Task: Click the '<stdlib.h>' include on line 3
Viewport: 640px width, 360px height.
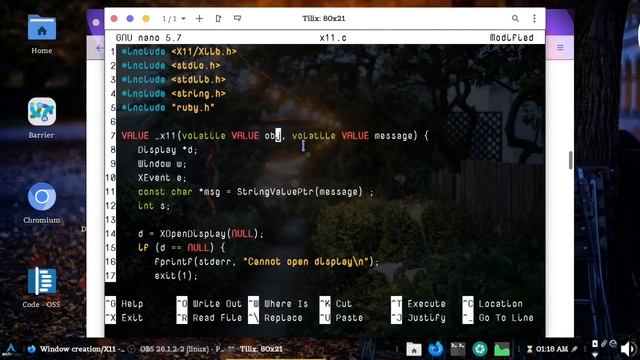Action: coord(198,80)
